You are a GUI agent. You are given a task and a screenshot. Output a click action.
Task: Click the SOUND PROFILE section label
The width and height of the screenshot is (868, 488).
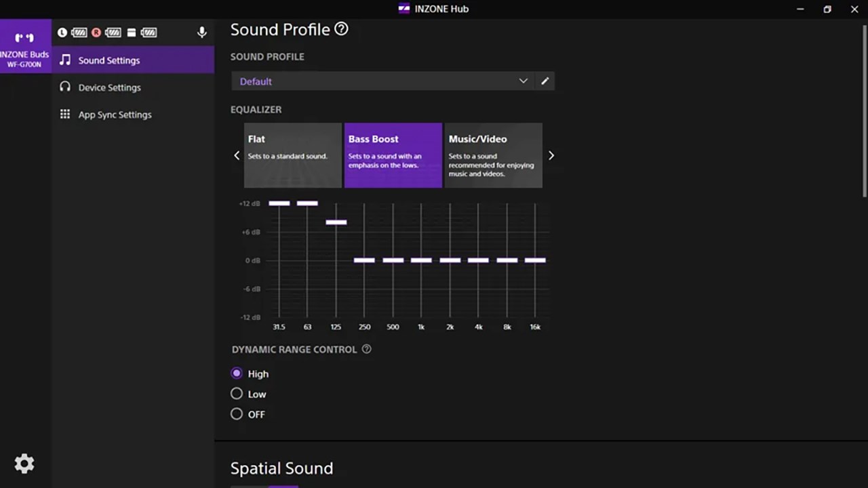(267, 56)
